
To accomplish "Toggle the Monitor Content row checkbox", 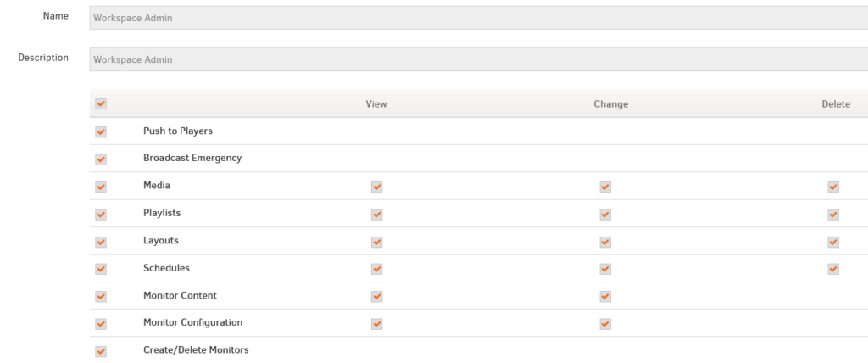I will 101,297.
